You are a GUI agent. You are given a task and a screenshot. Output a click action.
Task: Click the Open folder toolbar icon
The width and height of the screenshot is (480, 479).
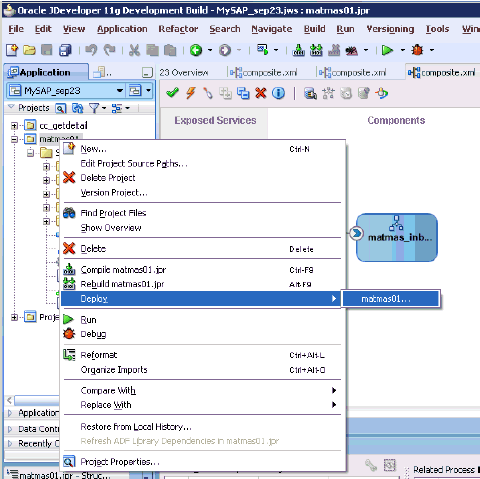[x=29, y=50]
